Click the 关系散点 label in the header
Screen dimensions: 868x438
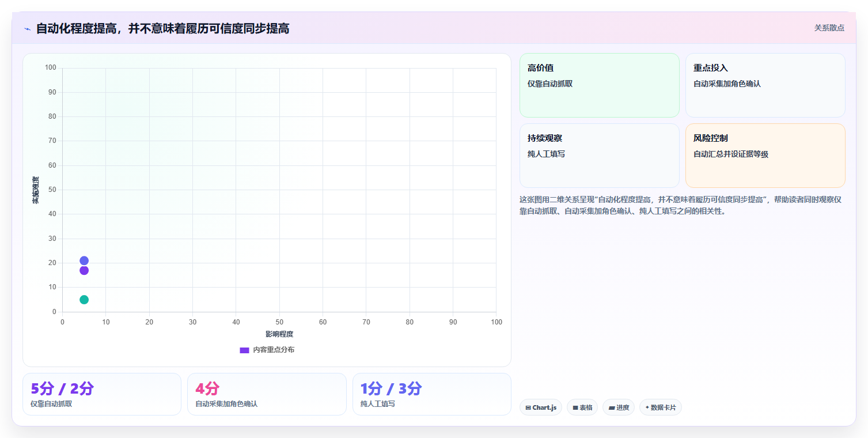[x=829, y=28]
